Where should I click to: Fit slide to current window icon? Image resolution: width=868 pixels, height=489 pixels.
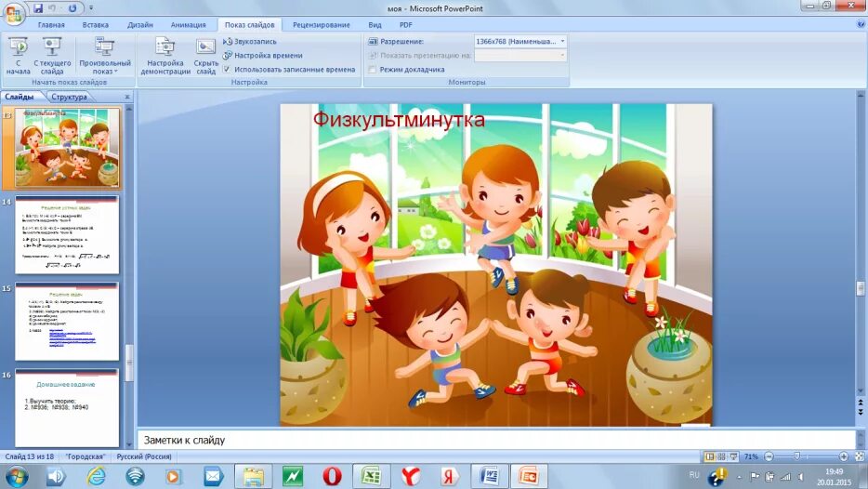coord(859,456)
